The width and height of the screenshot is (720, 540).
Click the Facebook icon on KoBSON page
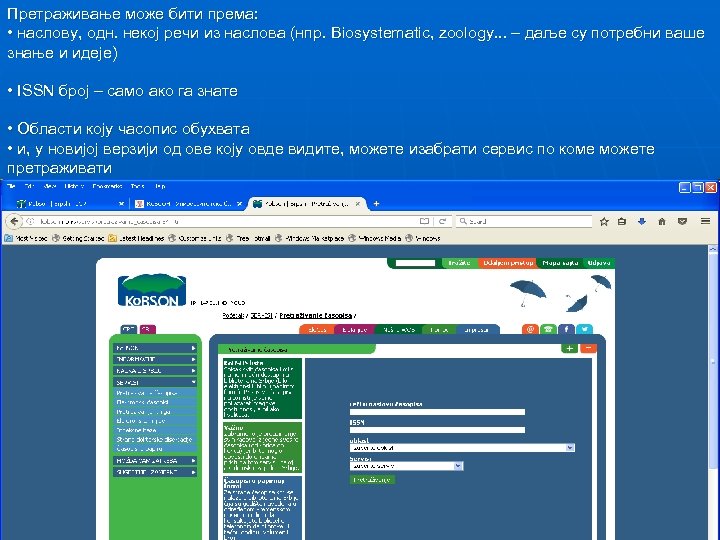(566, 329)
